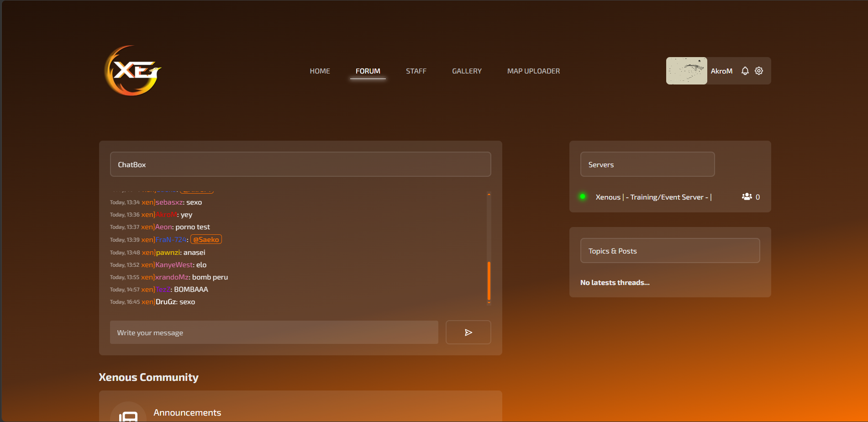
Task: Open the notifications bell icon
Action: pyautogui.click(x=745, y=71)
